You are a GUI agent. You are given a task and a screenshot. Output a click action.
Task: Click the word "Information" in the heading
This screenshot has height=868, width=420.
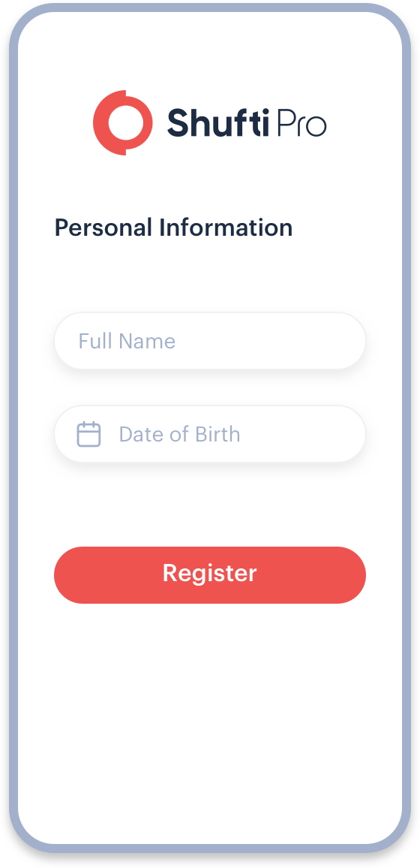[x=226, y=228]
